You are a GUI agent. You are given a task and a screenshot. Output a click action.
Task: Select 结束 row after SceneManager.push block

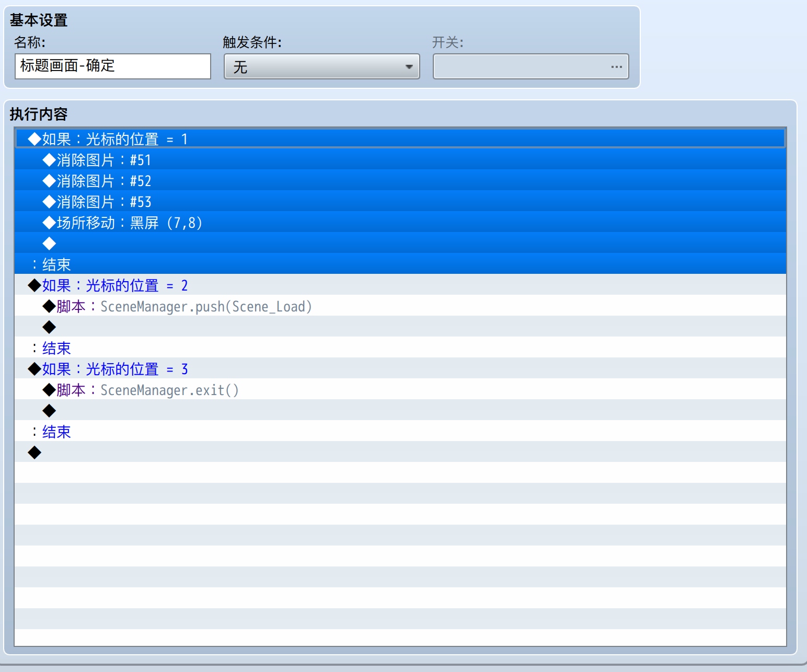[x=400, y=347]
